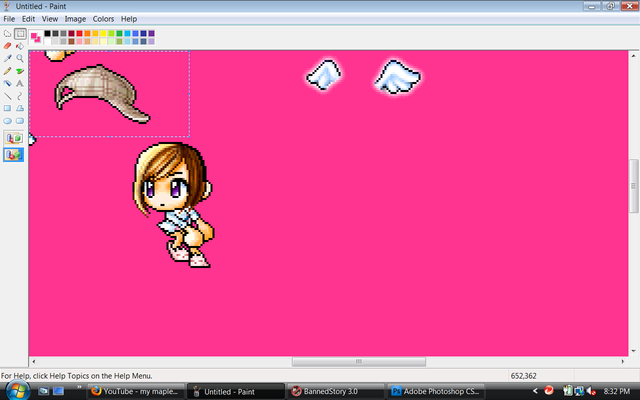The image size is (640, 400).
Task: Select the Free-Form Select tool
Action: pyautogui.click(x=7, y=33)
